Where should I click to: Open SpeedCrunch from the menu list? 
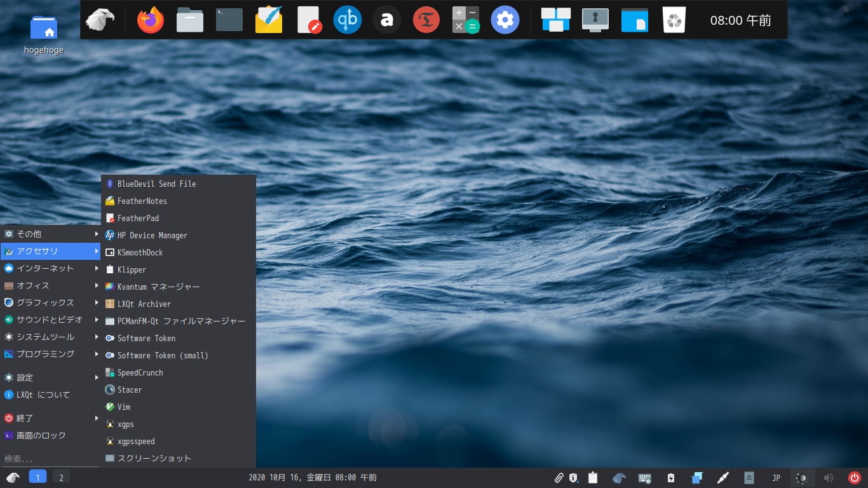coord(140,372)
